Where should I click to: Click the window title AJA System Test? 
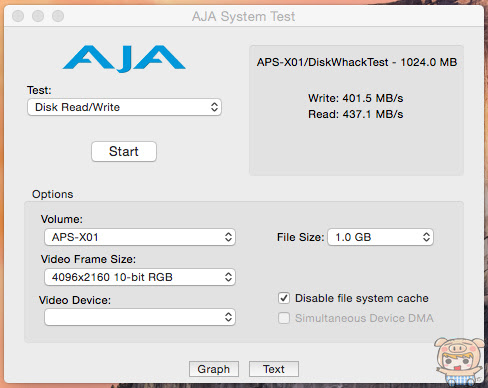pyautogui.click(x=243, y=16)
